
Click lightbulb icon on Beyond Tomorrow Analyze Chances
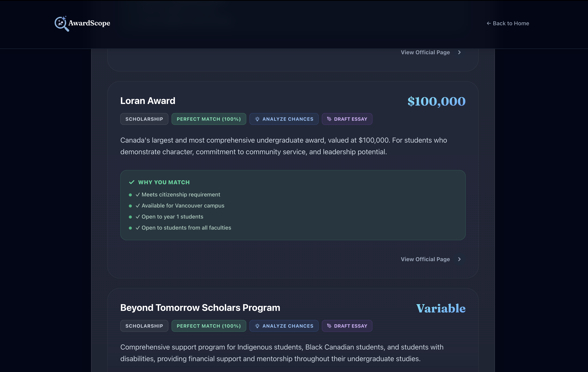(x=257, y=326)
